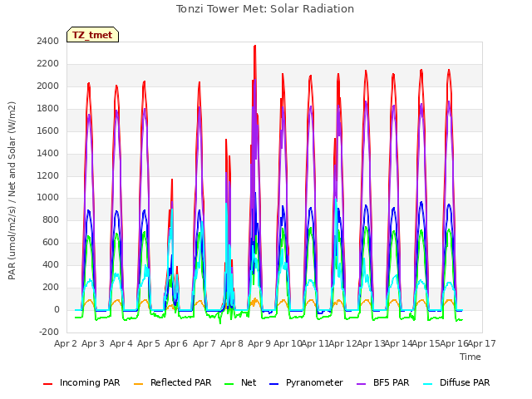Click the Apr 17 x-axis label

click(x=482, y=343)
